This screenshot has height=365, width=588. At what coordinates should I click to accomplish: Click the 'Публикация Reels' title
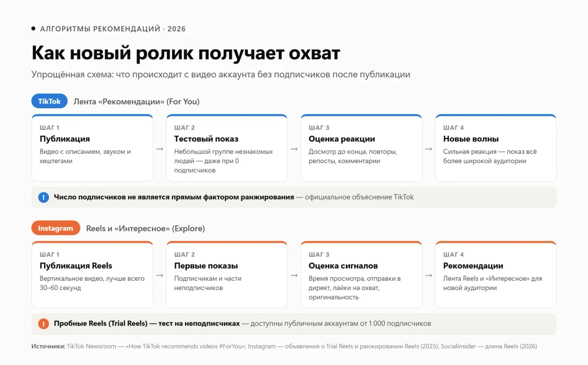coord(76,266)
